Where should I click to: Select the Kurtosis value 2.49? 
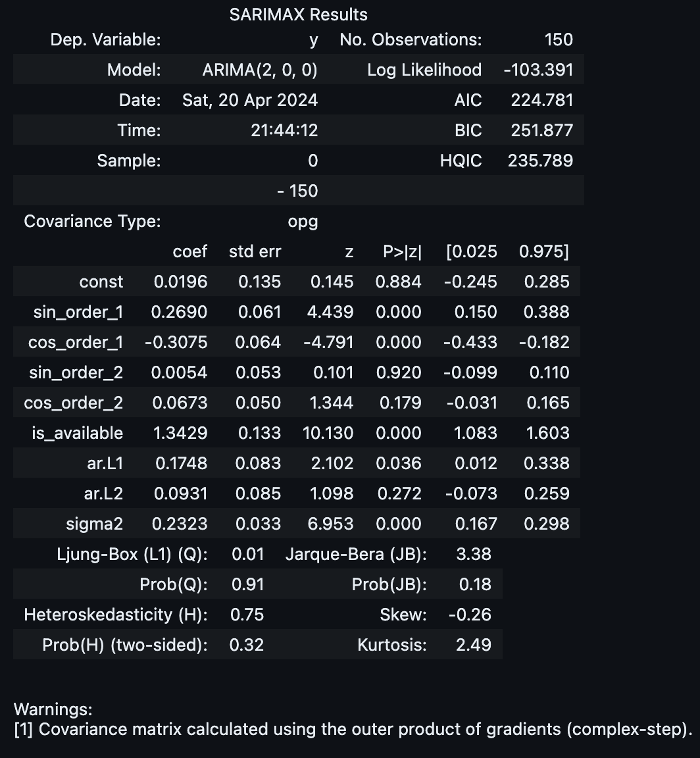[474, 645]
